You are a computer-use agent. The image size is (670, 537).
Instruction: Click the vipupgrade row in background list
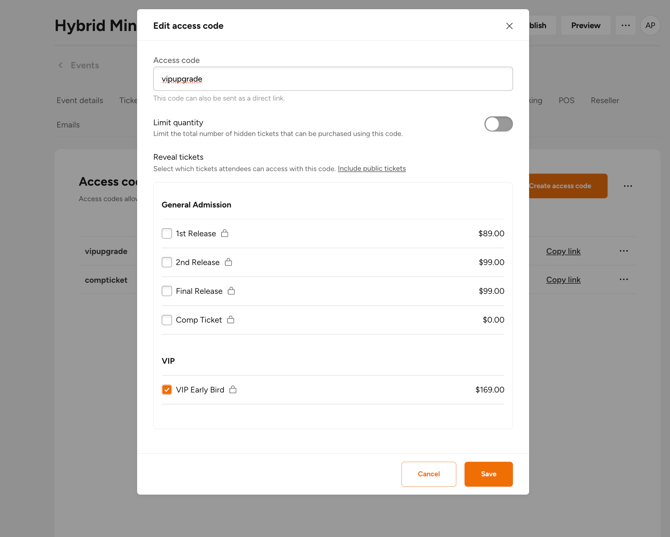106,251
